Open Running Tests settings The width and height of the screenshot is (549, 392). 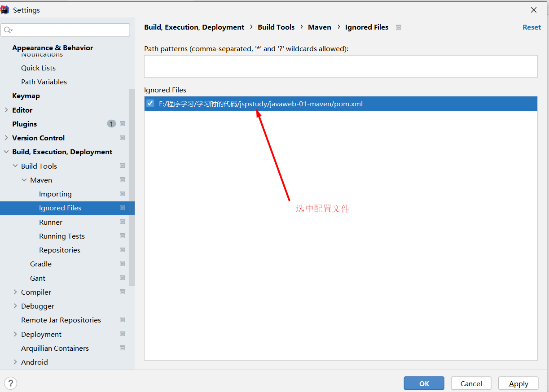click(x=62, y=236)
